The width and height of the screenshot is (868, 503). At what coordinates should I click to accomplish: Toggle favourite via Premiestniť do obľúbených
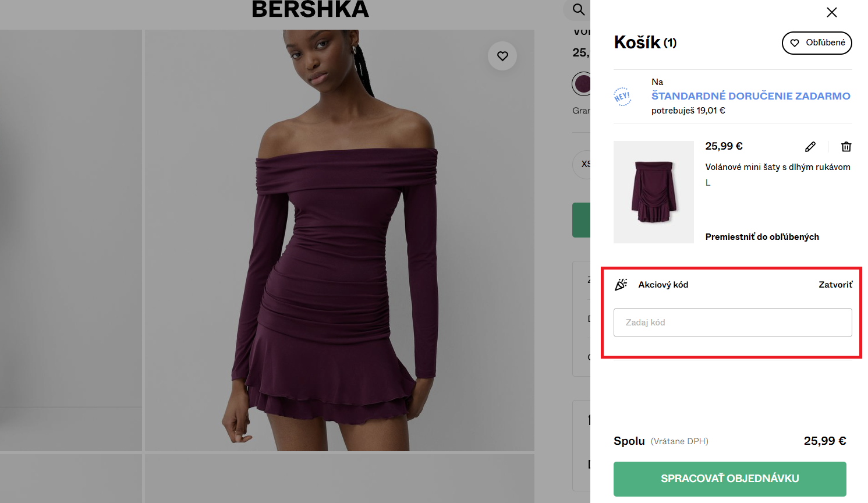(x=761, y=237)
